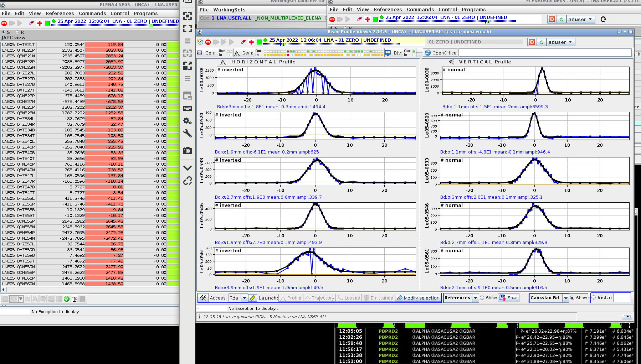
Task: Expand the Gaussian Bd dropdown
Action: pyautogui.click(x=565, y=298)
